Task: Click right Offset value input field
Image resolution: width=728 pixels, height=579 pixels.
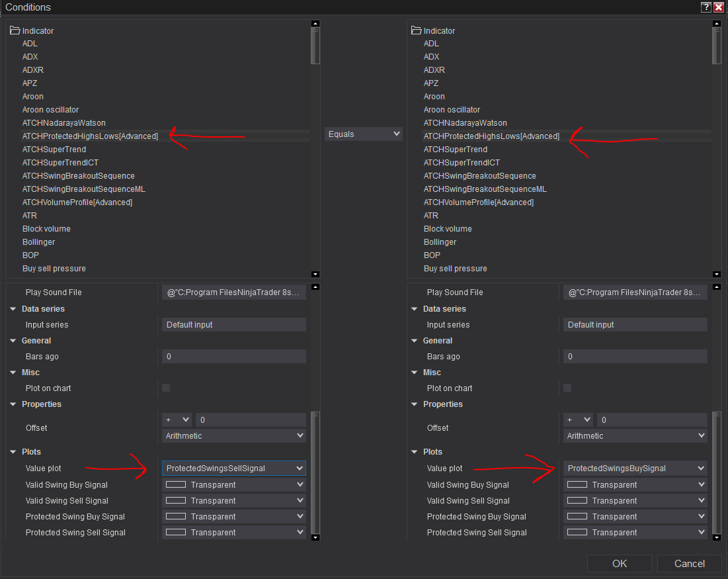Action: point(652,420)
